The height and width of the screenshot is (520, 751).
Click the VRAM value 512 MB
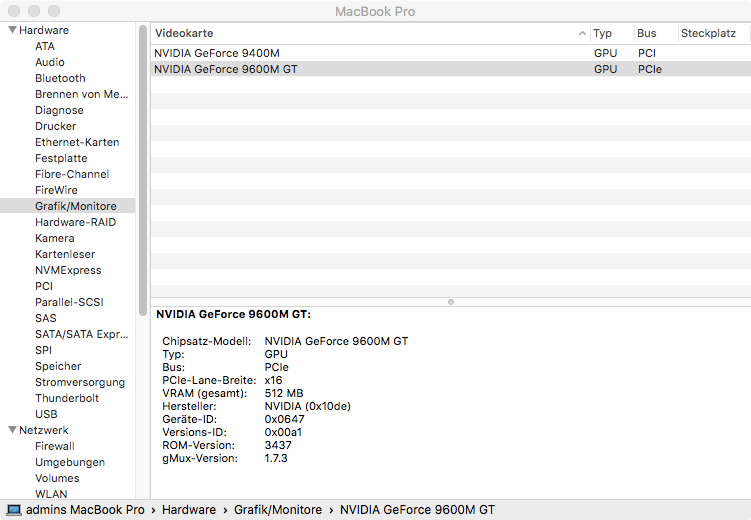click(x=284, y=393)
